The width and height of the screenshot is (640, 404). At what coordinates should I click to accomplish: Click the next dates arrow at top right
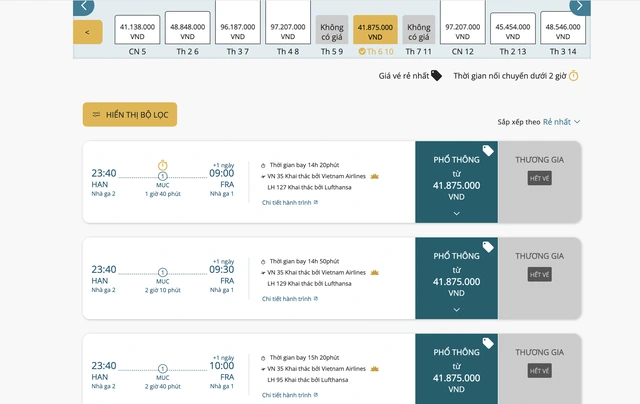pyautogui.click(x=578, y=6)
